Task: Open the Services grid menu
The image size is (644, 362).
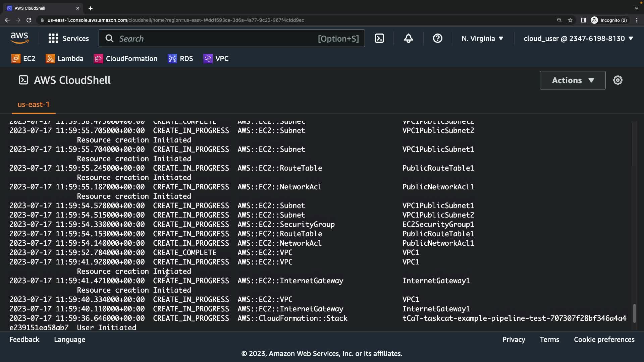Action: click(68, 39)
